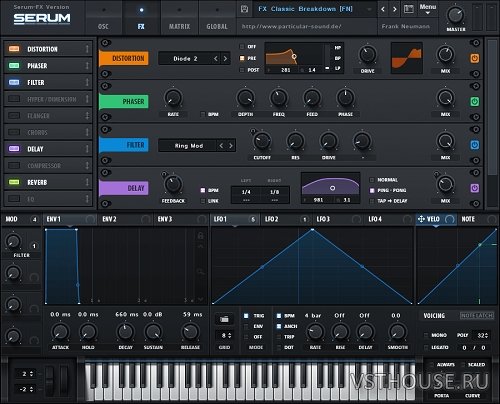Open the Menu dropdown
The width and height of the screenshot is (500, 404).
[x=428, y=9]
